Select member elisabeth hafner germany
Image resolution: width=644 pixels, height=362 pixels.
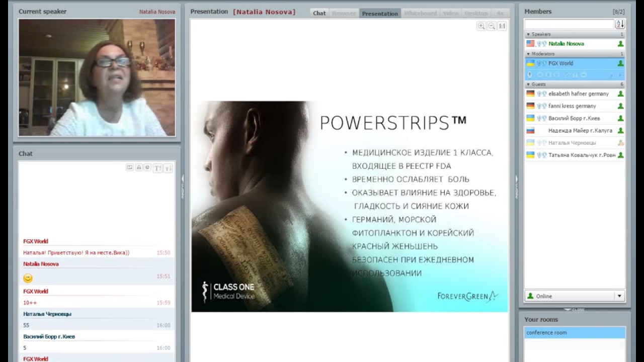click(x=575, y=94)
